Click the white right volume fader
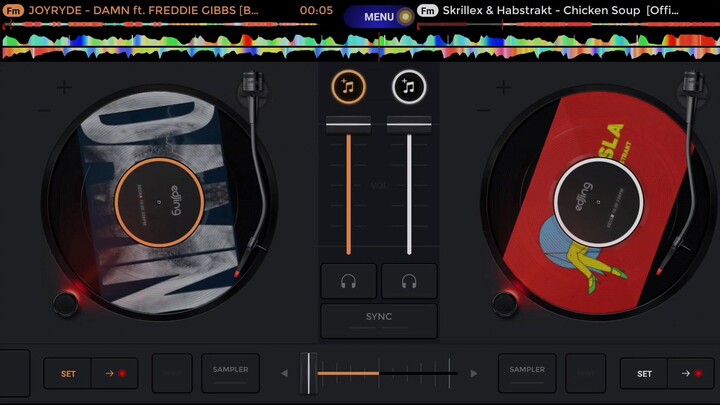Screen dimensions: 720x405 [409, 194]
